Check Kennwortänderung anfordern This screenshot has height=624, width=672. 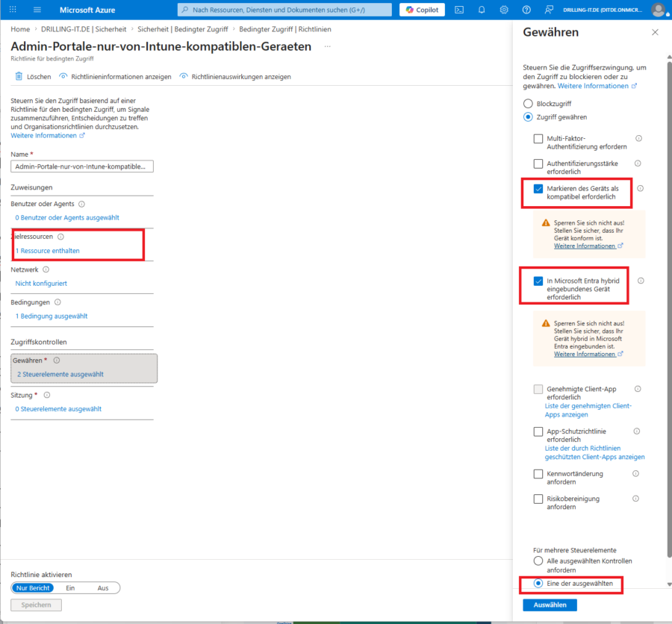[x=538, y=474]
